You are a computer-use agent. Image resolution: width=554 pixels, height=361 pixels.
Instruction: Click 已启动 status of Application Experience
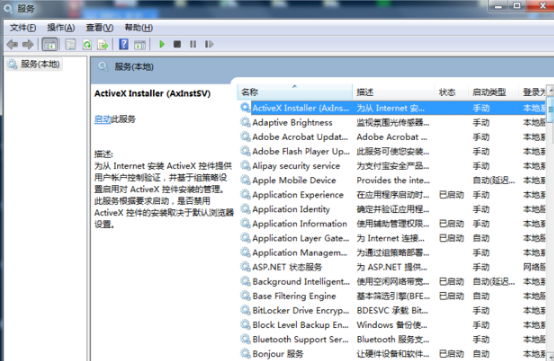451,195
